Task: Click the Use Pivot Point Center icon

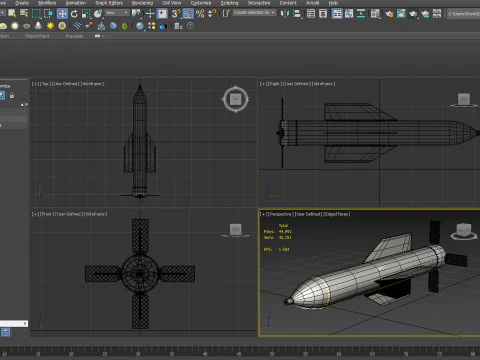Action: 136,14
